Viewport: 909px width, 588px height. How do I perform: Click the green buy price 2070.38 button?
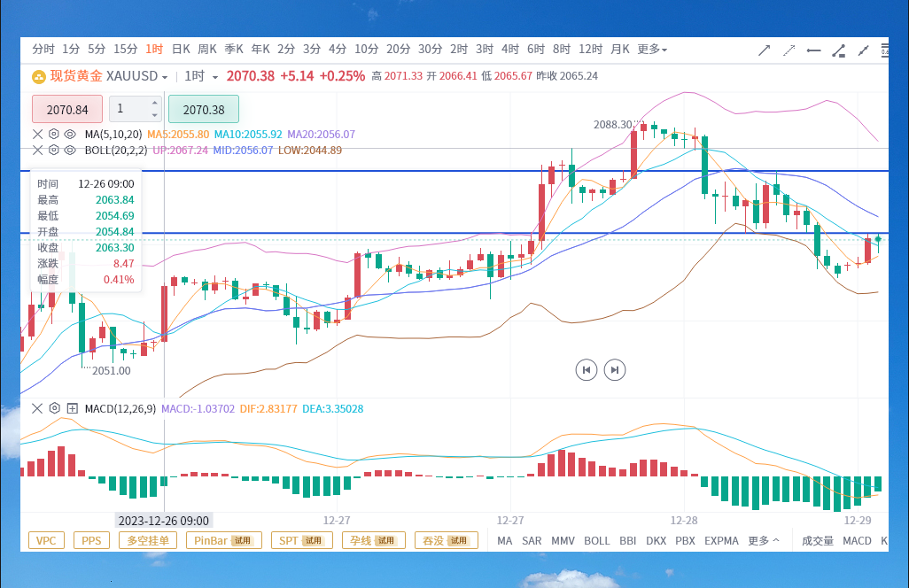tap(204, 109)
